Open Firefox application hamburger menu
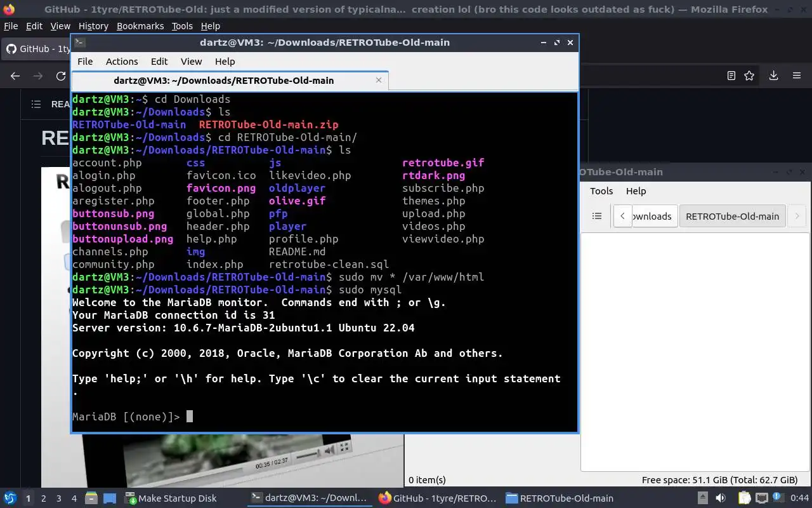 pyautogui.click(x=797, y=76)
